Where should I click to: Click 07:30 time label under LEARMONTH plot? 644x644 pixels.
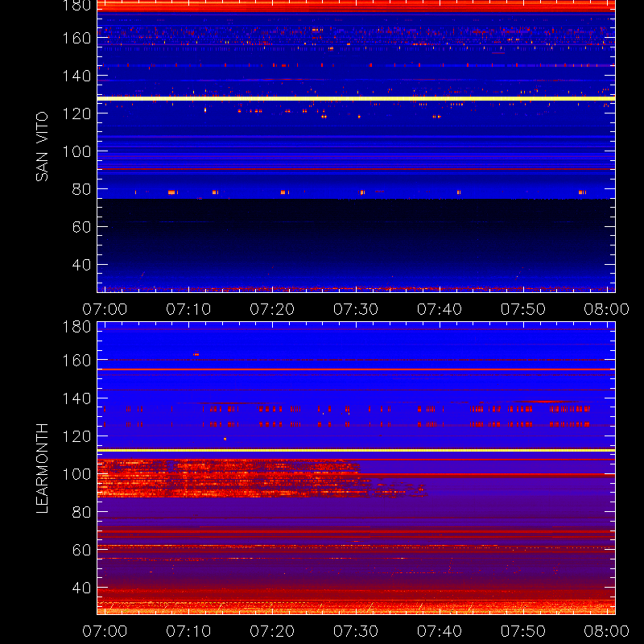tap(356, 631)
